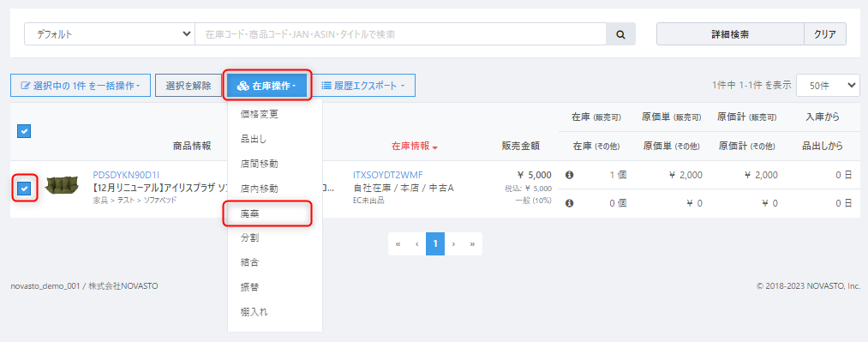Expand 選択中の1件を一括操作 dropdown
868x342 pixels.
pos(81,86)
